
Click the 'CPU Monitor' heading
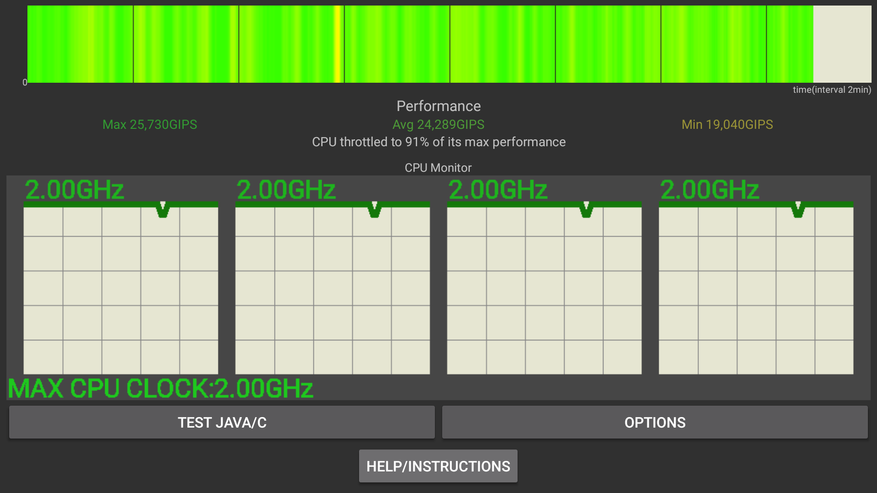(438, 167)
